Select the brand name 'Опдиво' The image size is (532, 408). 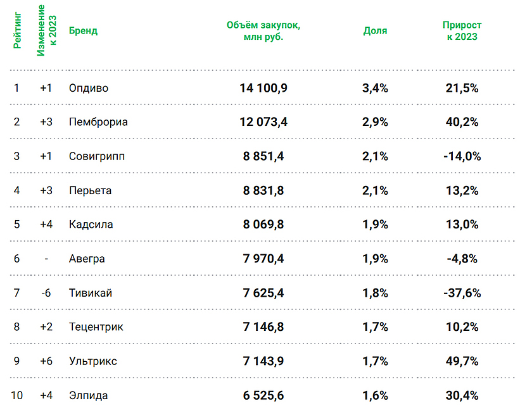[x=89, y=88]
